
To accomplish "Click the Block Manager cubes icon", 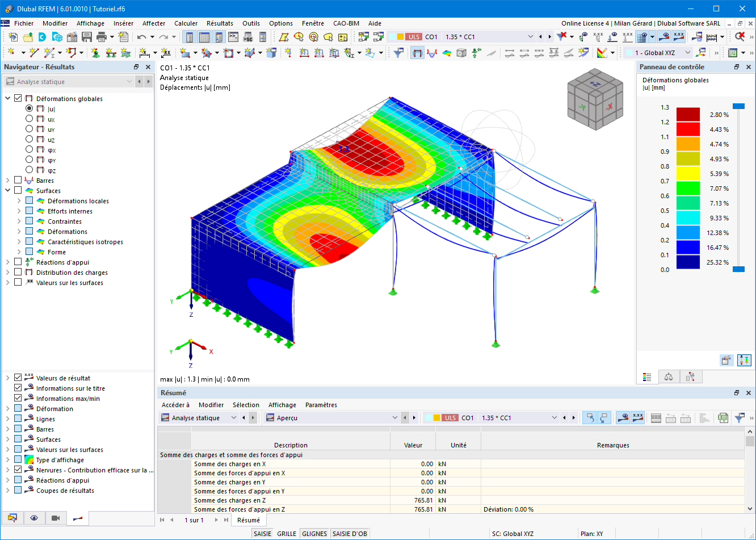I will (57, 37).
